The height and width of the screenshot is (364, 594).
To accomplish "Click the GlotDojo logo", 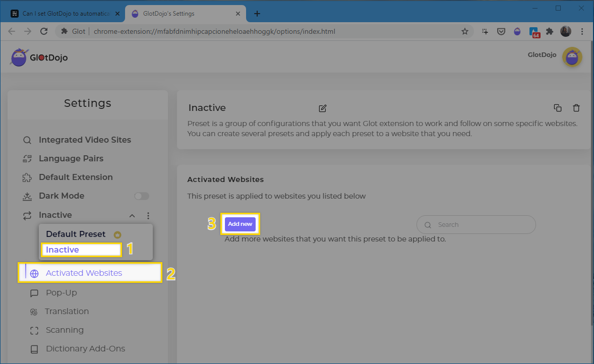I will (39, 57).
